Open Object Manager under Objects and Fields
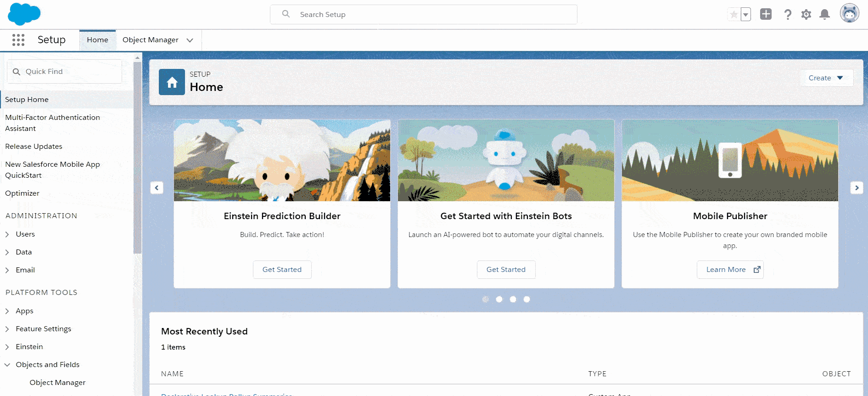The height and width of the screenshot is (396, 868). point(58,383)
